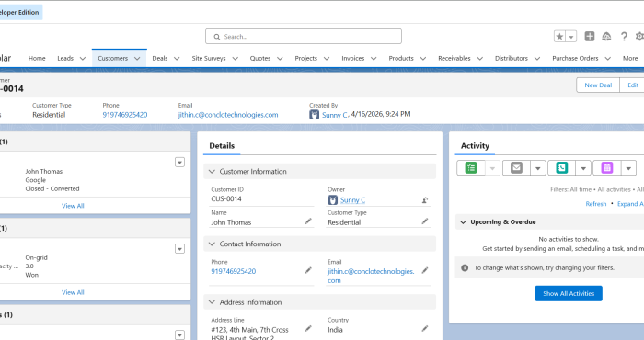Open the Invoices tab dropdown chevron
The height and width of the screenshot is (340, 644).
[x=374, y=59]
